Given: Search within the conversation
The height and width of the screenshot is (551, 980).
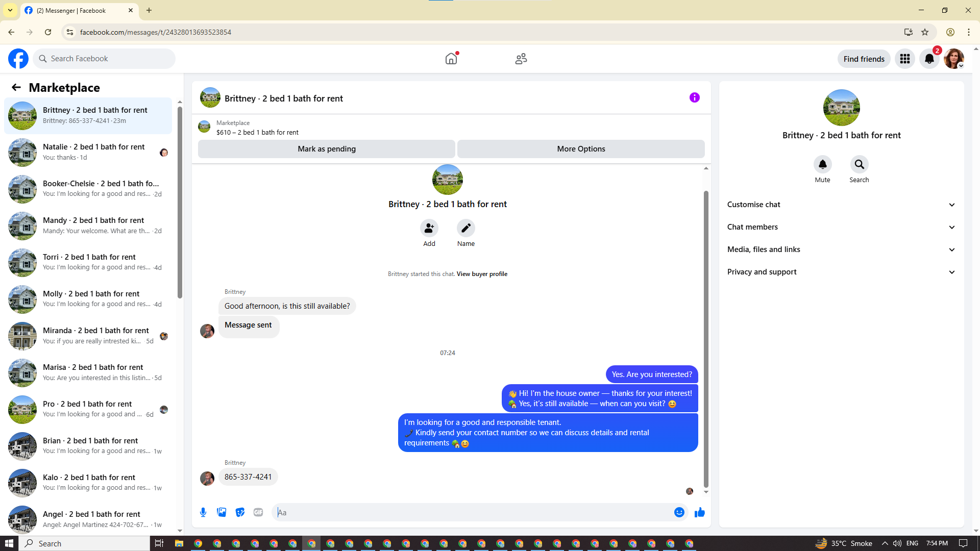Looking at the screenshot, I should click(x=860, y=164).
